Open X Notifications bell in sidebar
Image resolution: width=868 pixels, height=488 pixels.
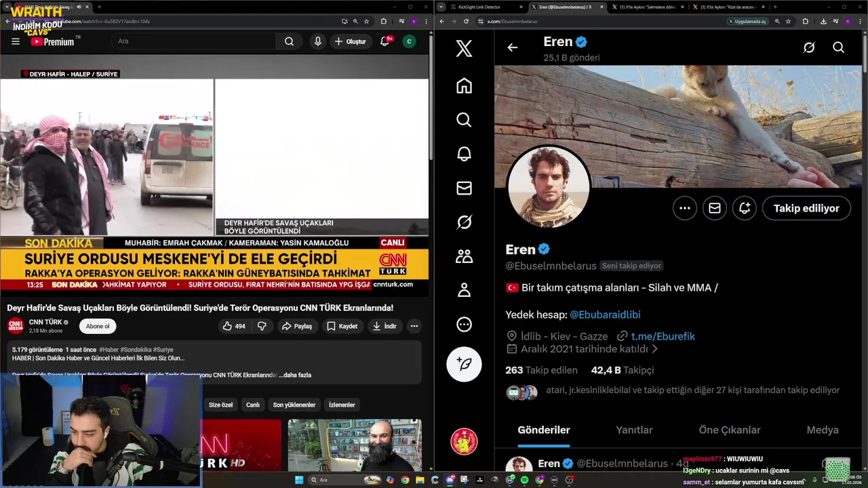(x=464, y=154)
